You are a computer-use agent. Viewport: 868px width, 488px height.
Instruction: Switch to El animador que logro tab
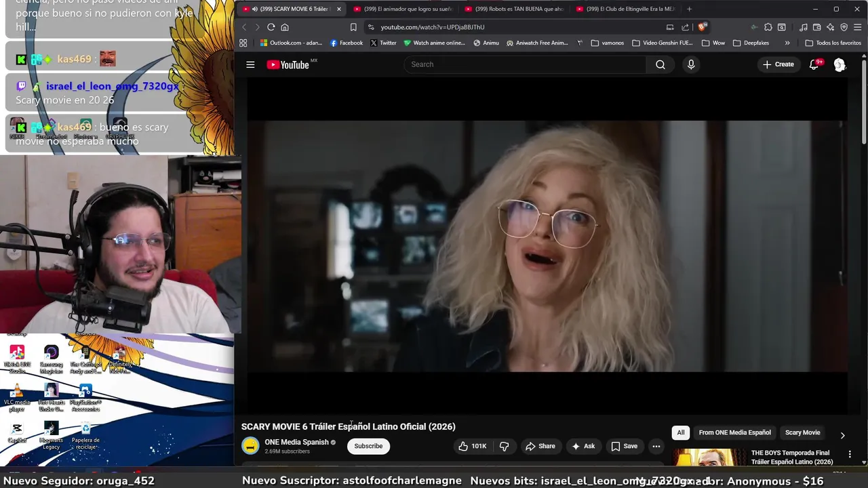pyautogui.click(x=403, y=9)
